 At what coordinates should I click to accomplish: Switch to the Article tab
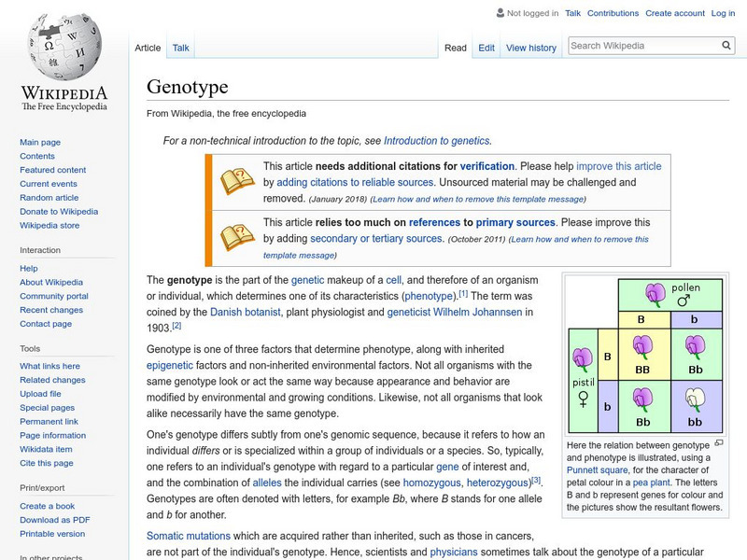[x=148, y=48]
